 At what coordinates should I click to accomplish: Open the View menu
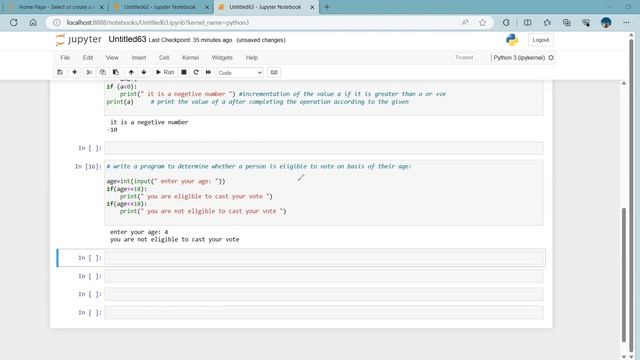(112, 58)
